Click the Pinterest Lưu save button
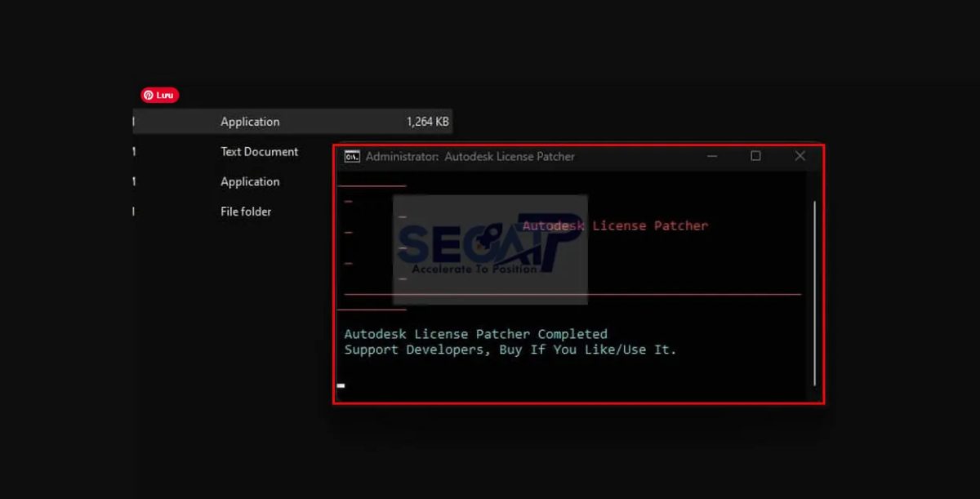 [x=159, y=96]
